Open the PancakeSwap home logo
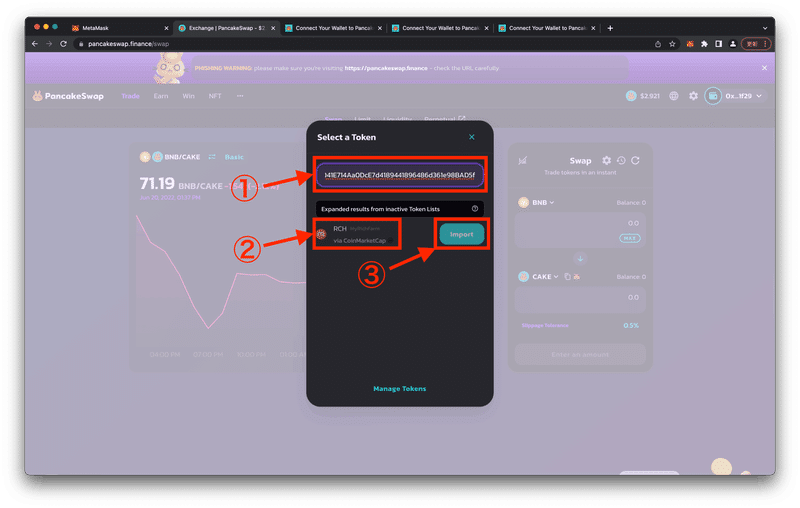Viewport: 800px width, 508px height. 68,96
